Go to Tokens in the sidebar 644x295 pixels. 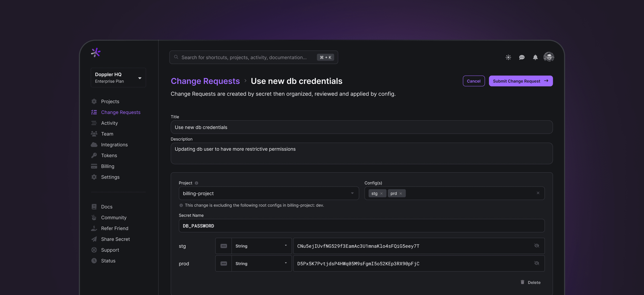tap(109, 156)
